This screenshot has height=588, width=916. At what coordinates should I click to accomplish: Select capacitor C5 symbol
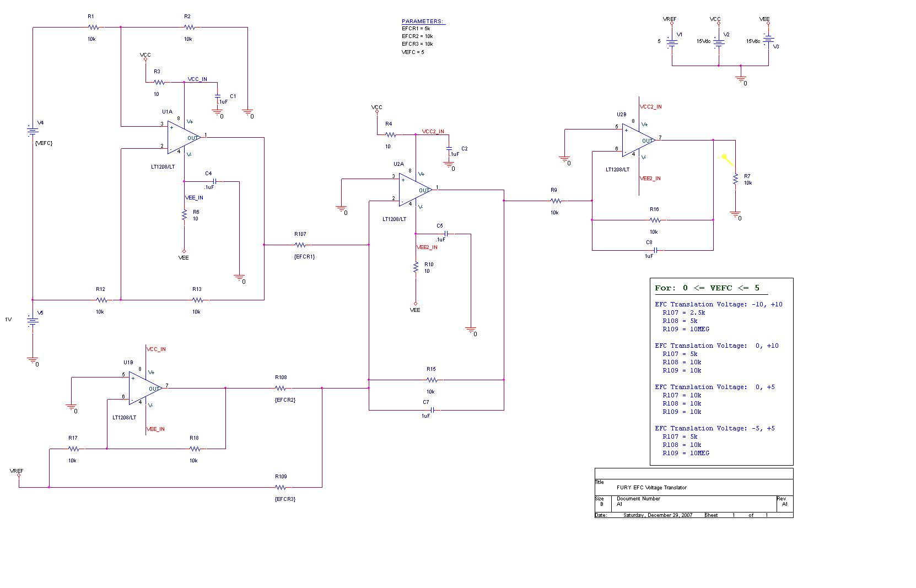[x=445, y=234]
